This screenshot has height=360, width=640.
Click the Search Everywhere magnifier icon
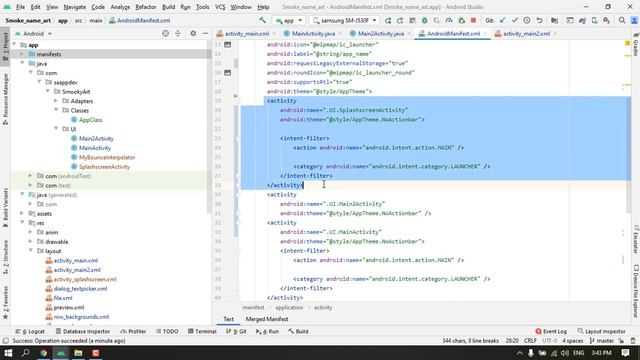622,20
